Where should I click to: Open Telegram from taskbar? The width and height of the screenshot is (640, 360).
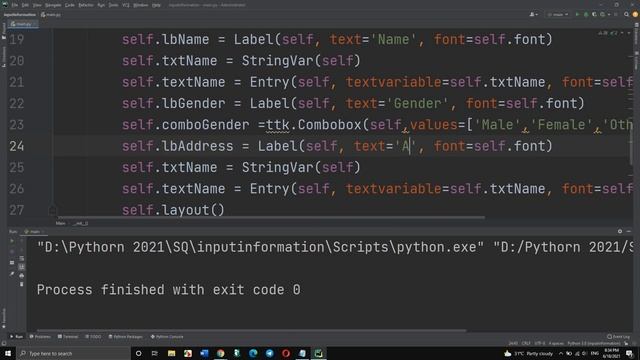point(269,353)
